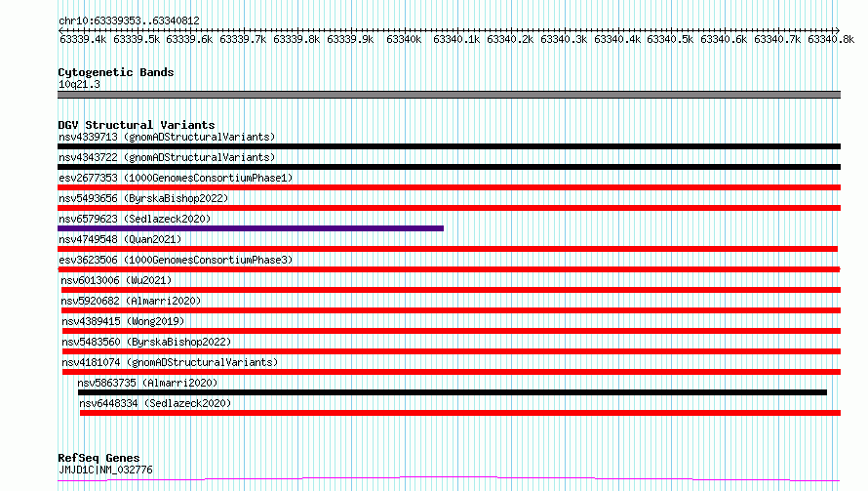868x491 pixels.
Task: Click the black bar of nsv4339713
Action: [x=449, y=146]
